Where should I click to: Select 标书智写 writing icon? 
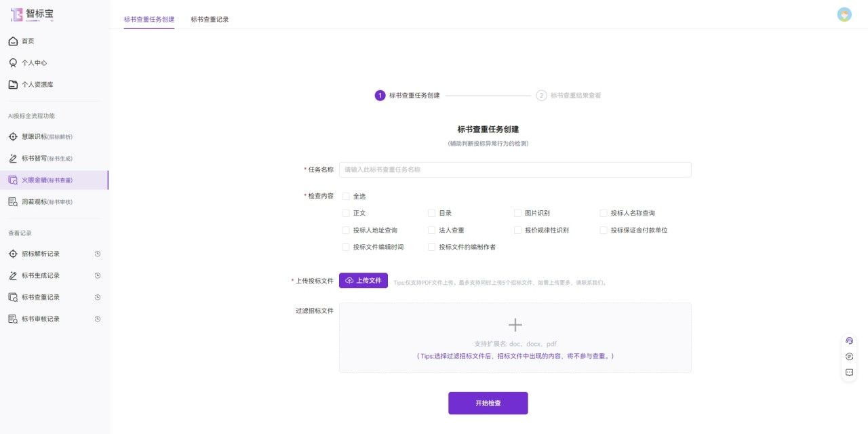tap(13, 159)
